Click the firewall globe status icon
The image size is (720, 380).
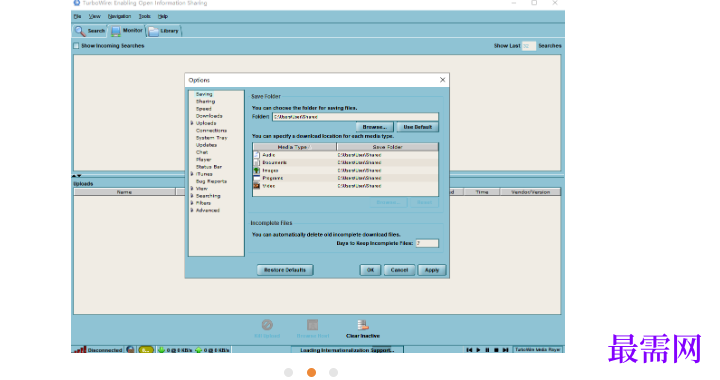tap(131, 350)
